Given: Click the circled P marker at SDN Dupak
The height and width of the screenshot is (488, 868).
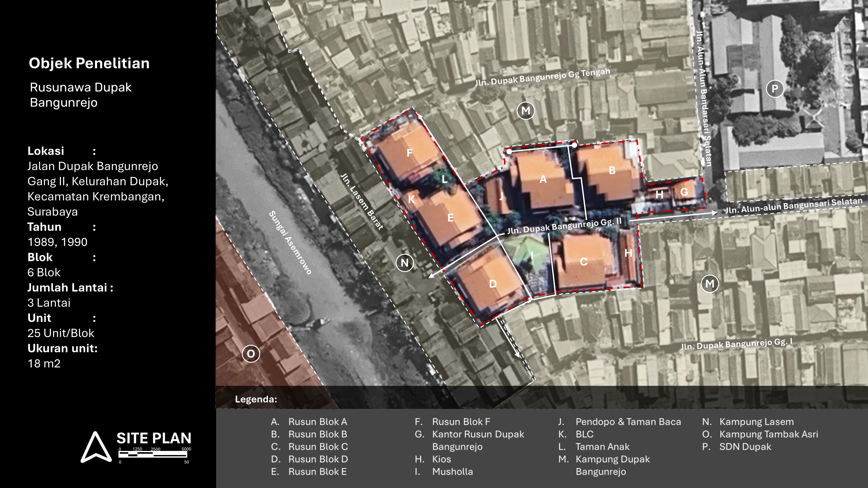Looking at the screenshot, I should (775, 88).
